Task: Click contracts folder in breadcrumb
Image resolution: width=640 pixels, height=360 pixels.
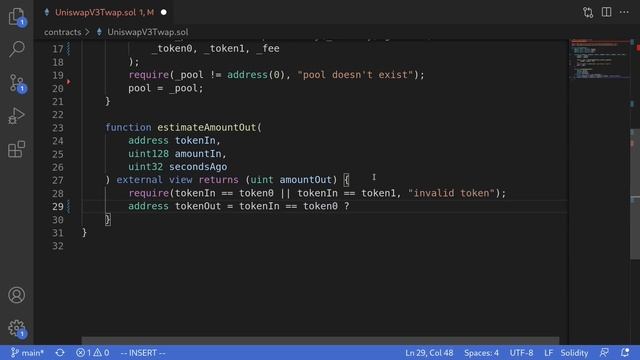Action: point(62,32)
